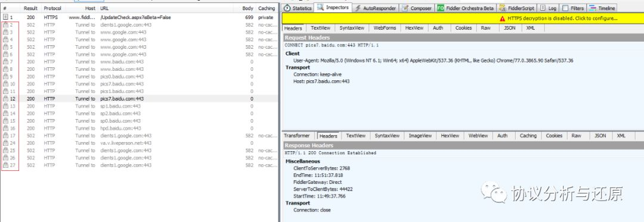Click the 'Connection: keep-alive' request header
Screen dimensions: 644x222
pyautogui.click(x=317, y=74)
